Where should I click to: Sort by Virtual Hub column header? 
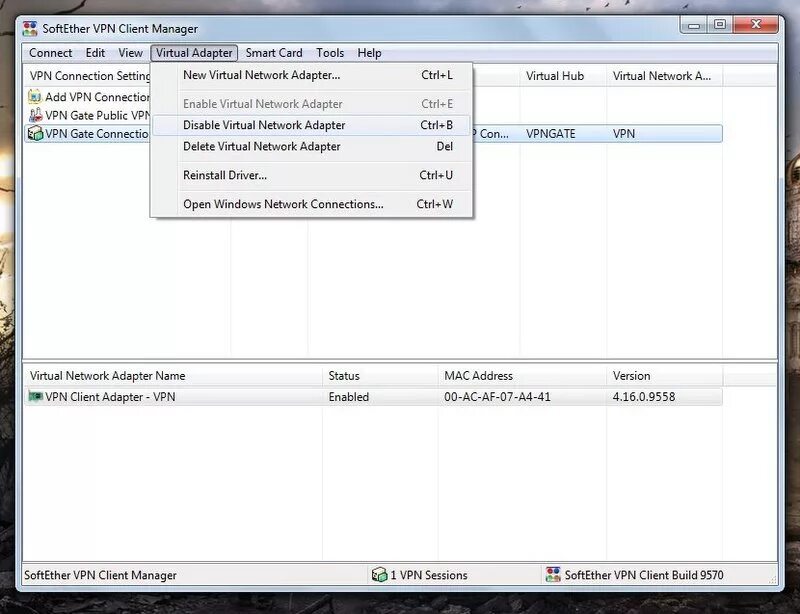click(x=563, y=76)
